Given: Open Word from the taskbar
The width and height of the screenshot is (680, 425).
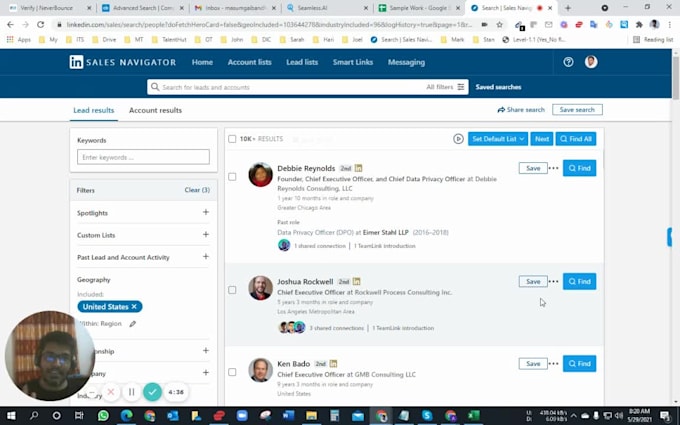Looking at the screenshot, I should coord(288,416).
